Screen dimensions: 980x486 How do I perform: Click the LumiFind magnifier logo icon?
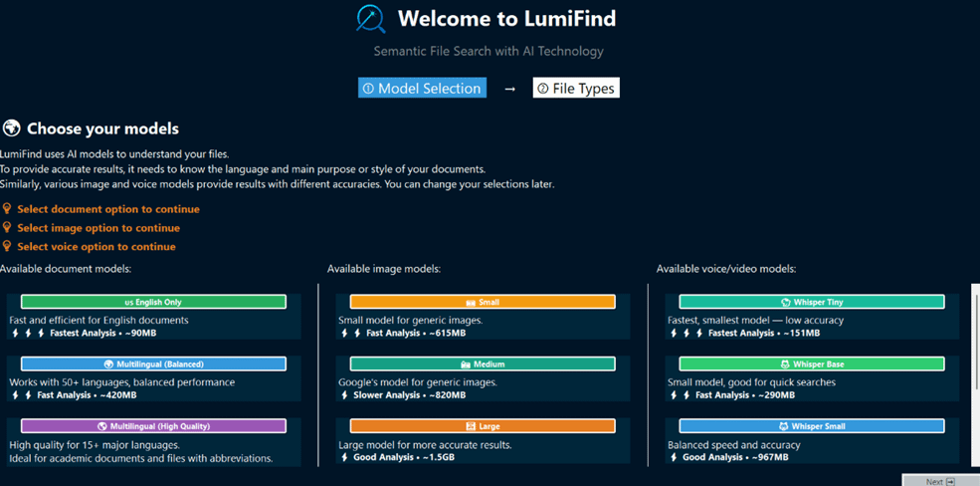point(371,19)
